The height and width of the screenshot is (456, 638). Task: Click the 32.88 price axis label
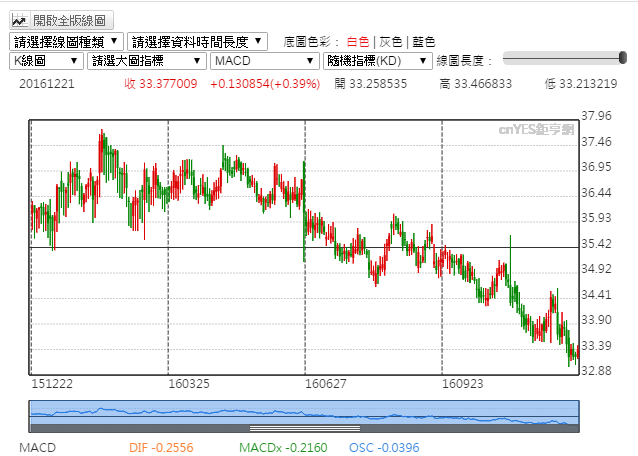[596, 371]
